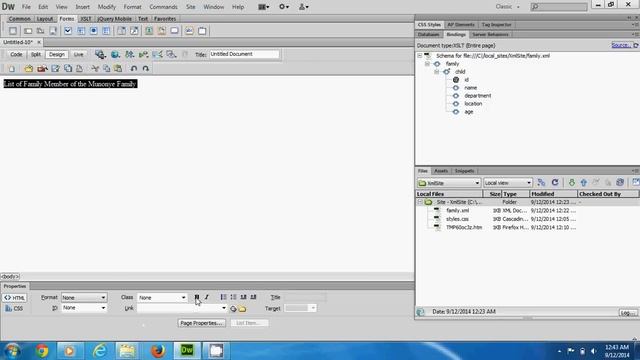
Task: Click the Page Properties button
Action: pyautogui.click(x=202, y=323)
